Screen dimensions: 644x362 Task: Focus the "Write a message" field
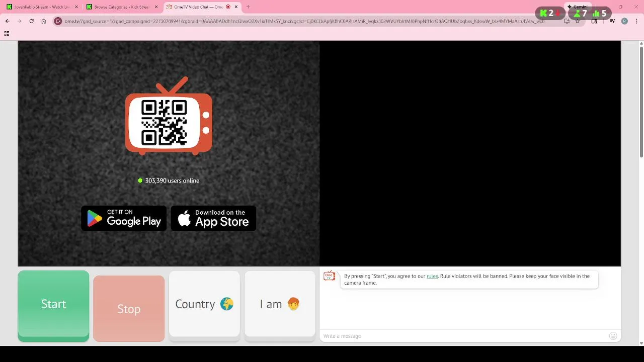(x=463, y=336)
